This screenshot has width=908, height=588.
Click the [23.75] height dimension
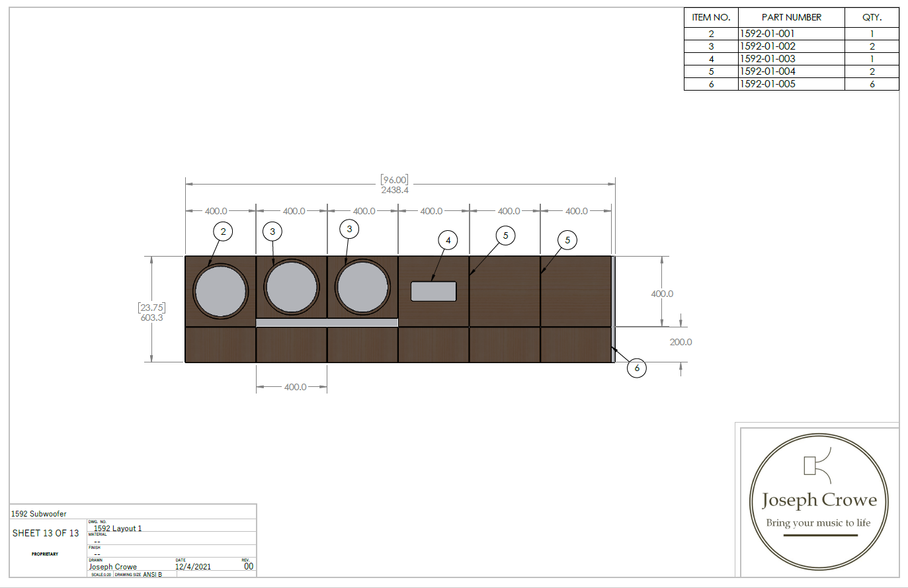[151, 308]
